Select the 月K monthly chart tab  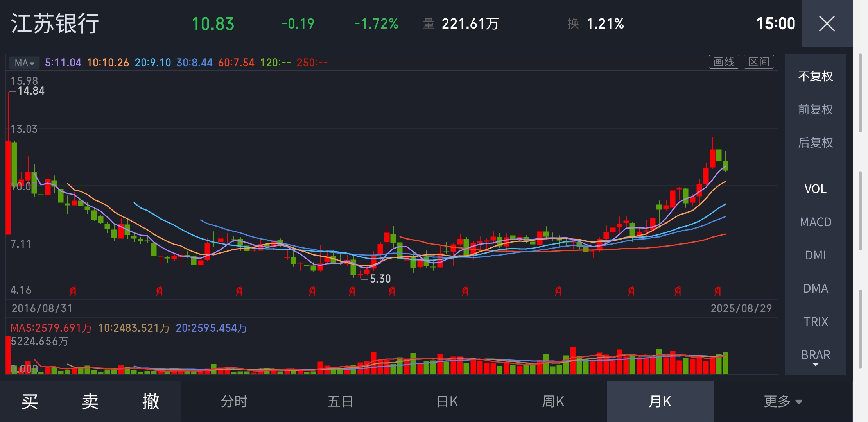click(x=660, y=402)
